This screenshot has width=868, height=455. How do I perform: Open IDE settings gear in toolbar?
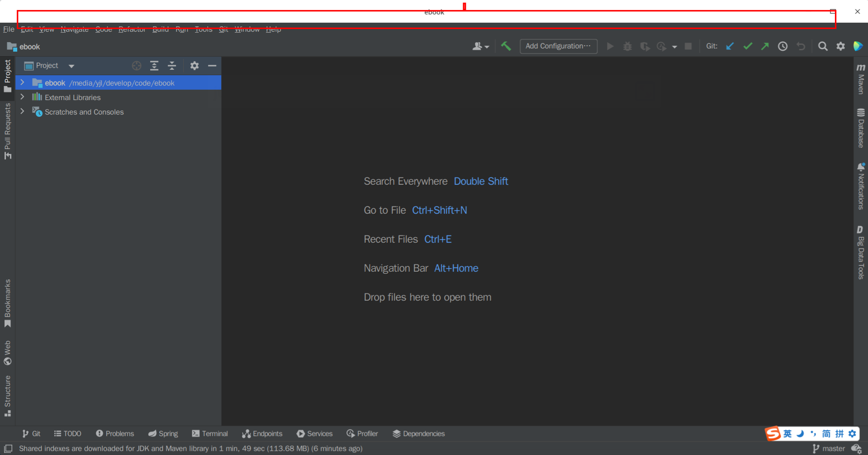tap(840, 46)
